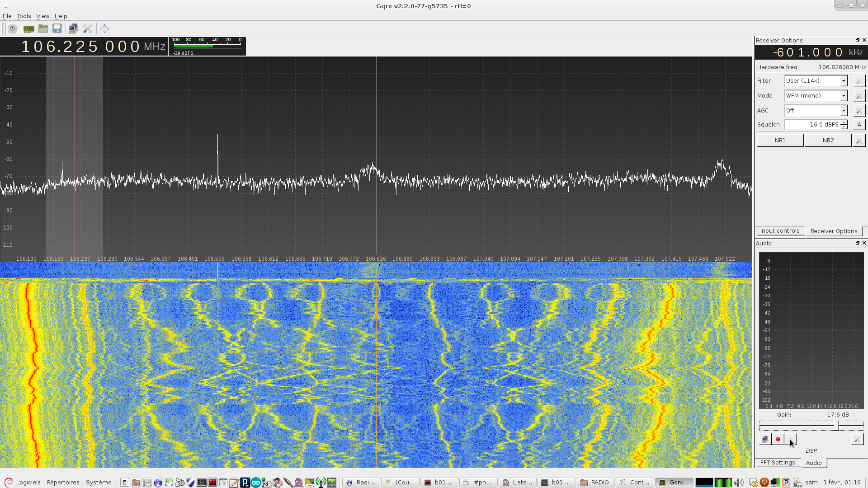The height and width of the screenshot is (488, 868).
Task: Click the load settings folder icon
Action: [43, 28]
